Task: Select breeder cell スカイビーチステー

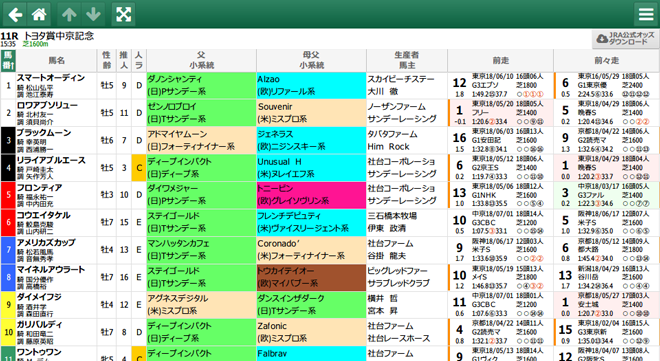Action: point(407,85)
